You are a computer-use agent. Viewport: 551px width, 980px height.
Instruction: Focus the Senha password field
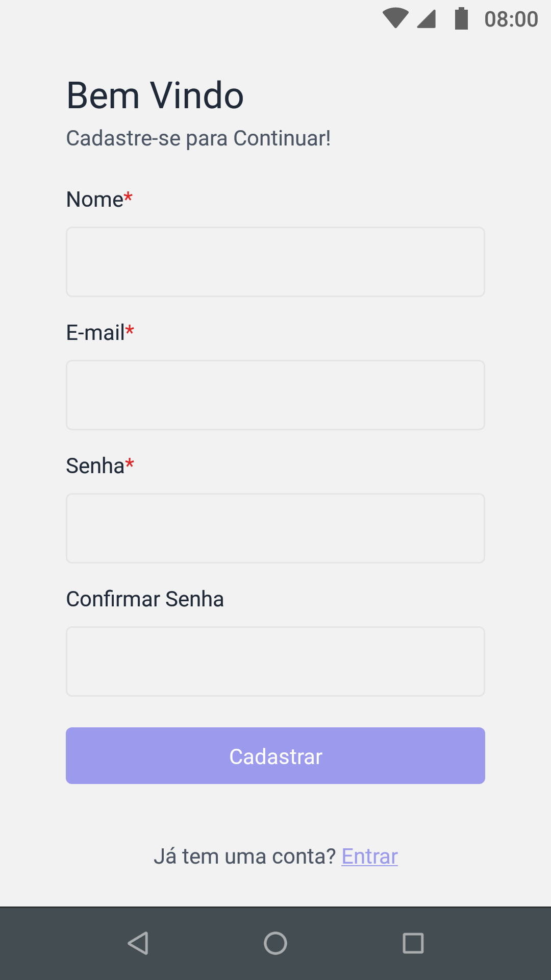click(275, 528)
